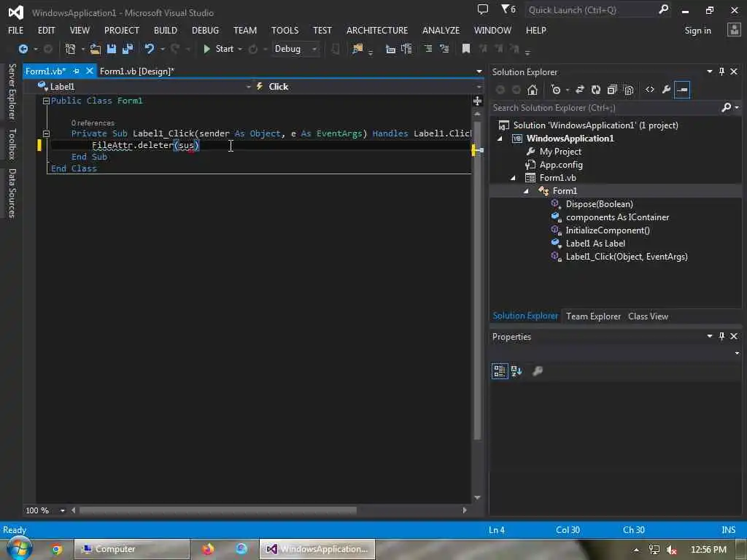Click Solution Explorer Properties wrench icon
This screenshot has height=560, width=747.
[x=666, y=90]
